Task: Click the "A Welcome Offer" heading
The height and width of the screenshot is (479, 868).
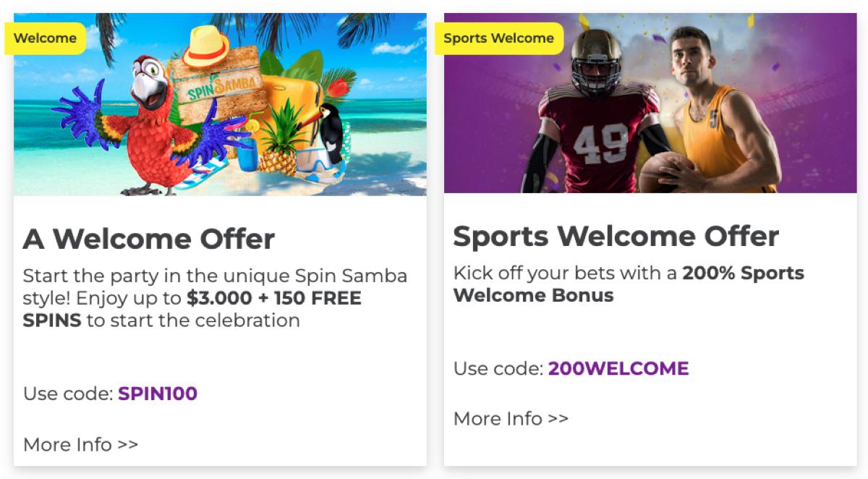Action: point(149,239)
